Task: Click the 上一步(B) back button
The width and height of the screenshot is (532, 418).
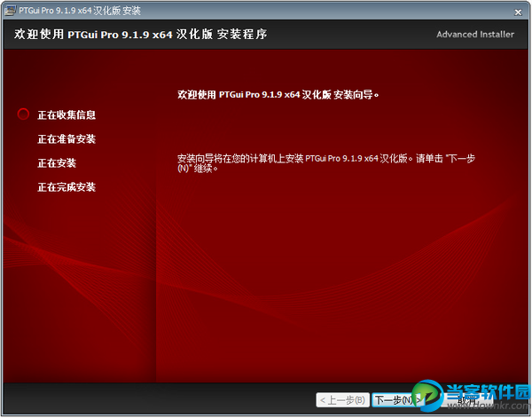Action: click(342, 400)
